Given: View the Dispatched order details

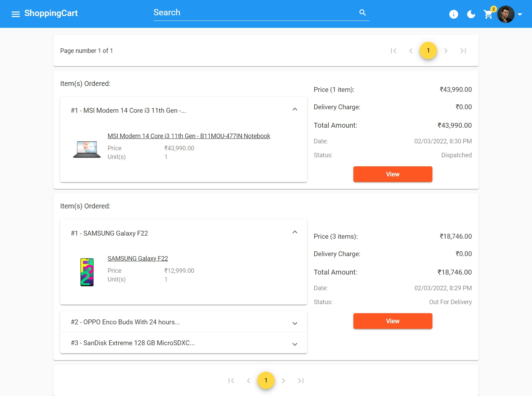Looking at the screenshot, I should (x=393, y=174).
